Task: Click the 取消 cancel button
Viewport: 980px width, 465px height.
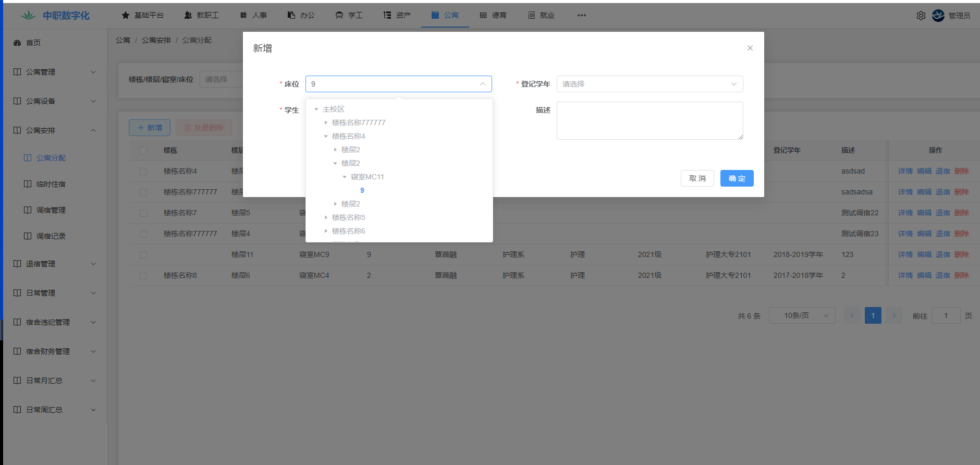Action: pos(697,178)
